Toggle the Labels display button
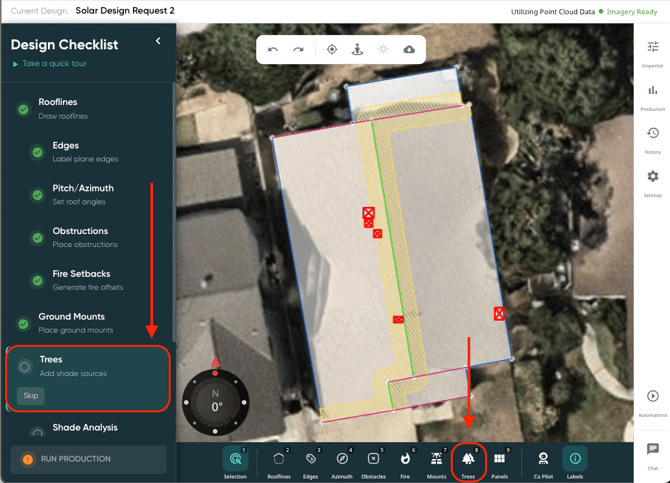 (575, 460)
